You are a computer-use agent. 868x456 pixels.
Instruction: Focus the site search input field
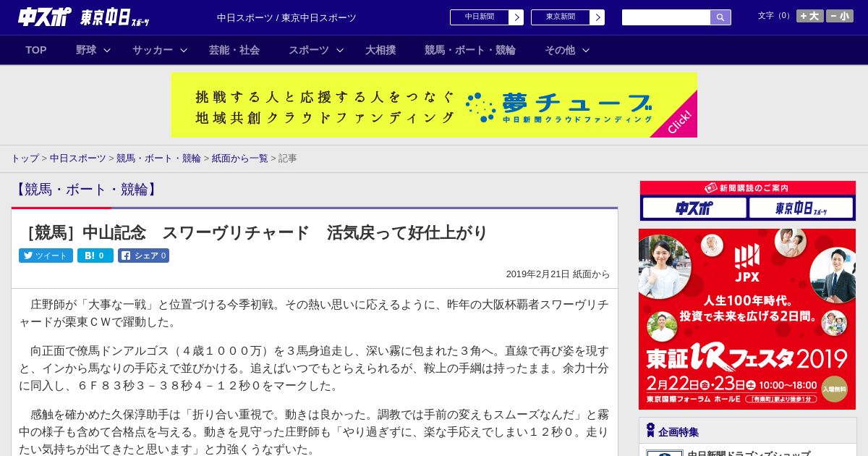[x=666, y=17]
